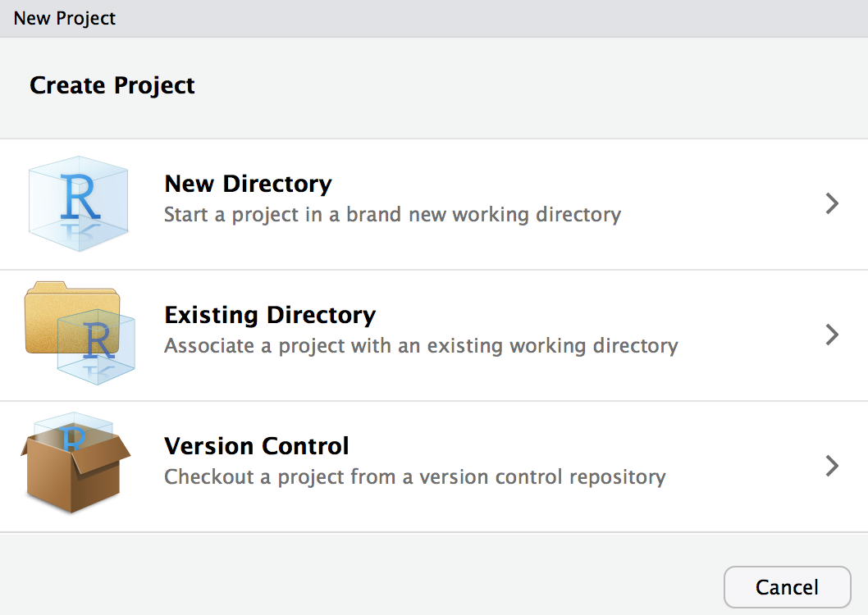This screenshot has width=868, height=615.
Task: Click the transparent R cube graphic at top
Action: pos(78,203)
